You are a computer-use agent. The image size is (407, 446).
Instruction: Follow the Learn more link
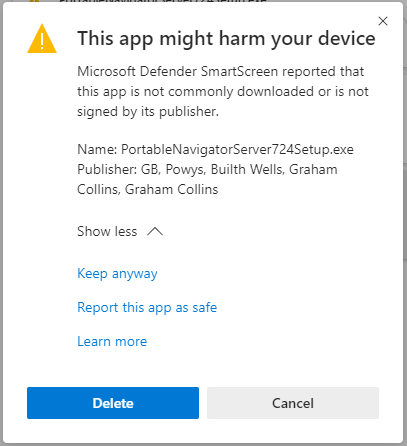coord(112,341)
